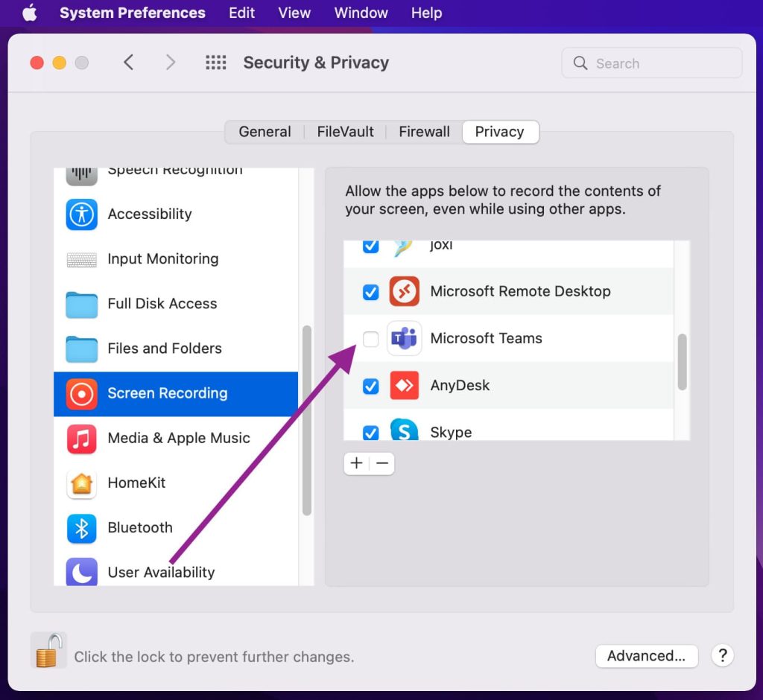Add an app with the plus button
The width and height of the screenshot is (763, 700).
tap(356, 464)
